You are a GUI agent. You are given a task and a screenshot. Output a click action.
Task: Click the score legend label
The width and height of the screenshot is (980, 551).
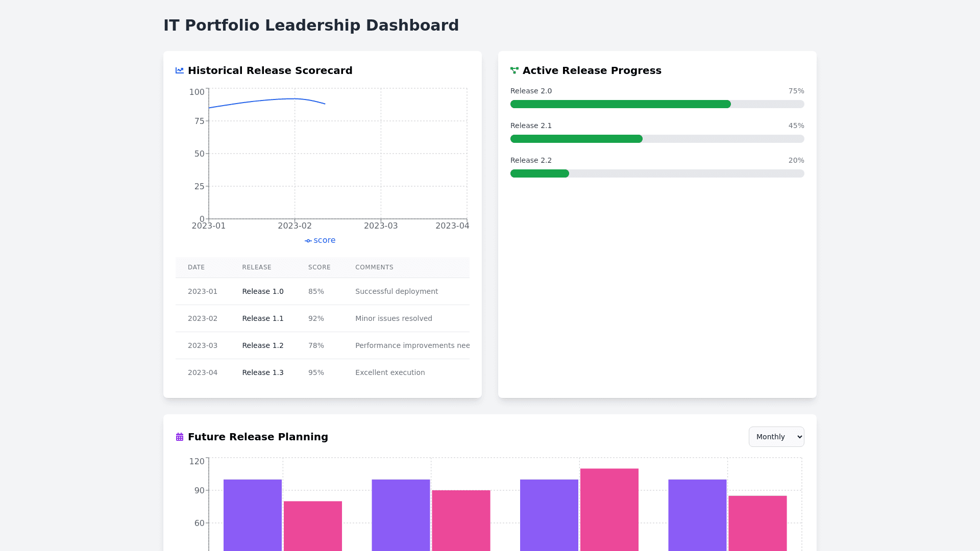(x=325, y=240)
